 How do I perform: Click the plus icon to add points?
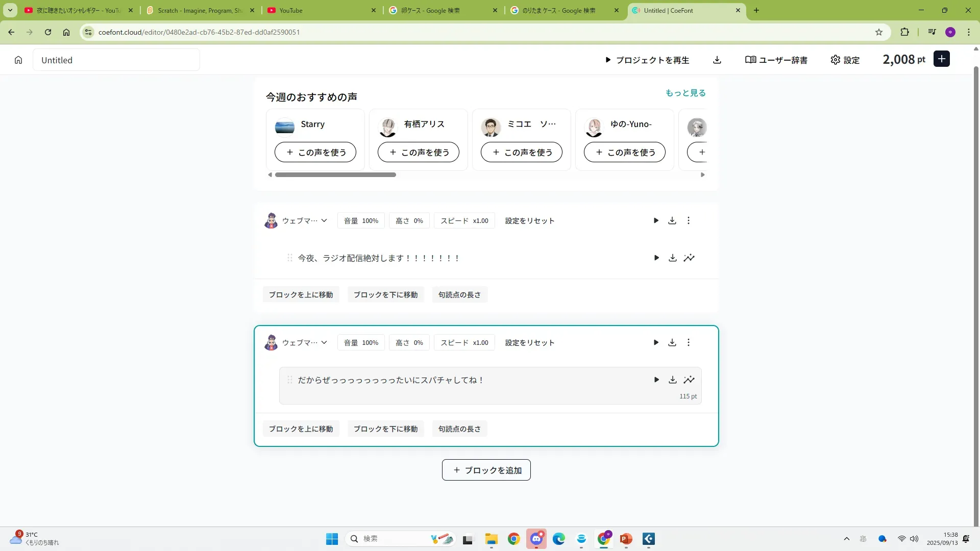(942, 59)
